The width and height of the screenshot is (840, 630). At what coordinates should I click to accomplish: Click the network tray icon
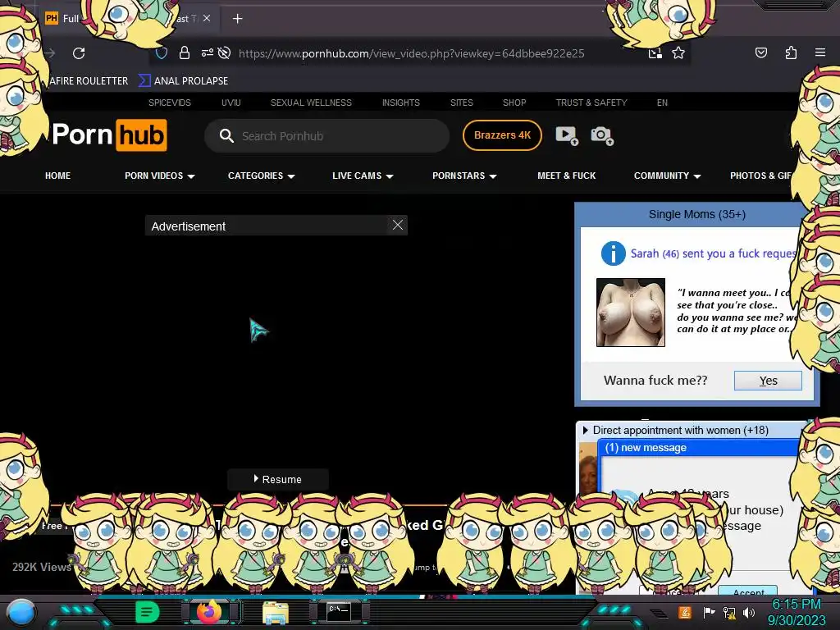(729, 612)
